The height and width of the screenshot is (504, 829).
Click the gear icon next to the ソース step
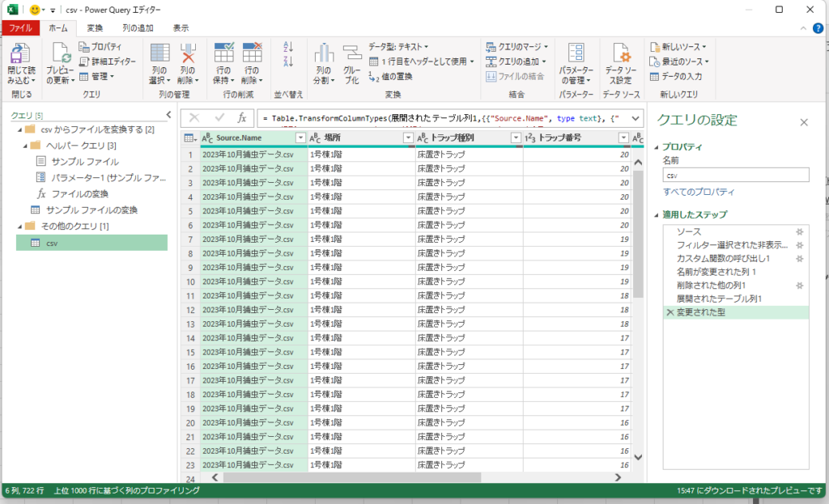799,231
